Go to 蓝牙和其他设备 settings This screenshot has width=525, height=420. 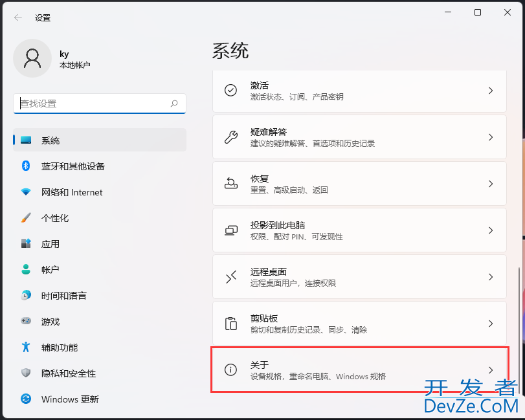coord(100,166)
